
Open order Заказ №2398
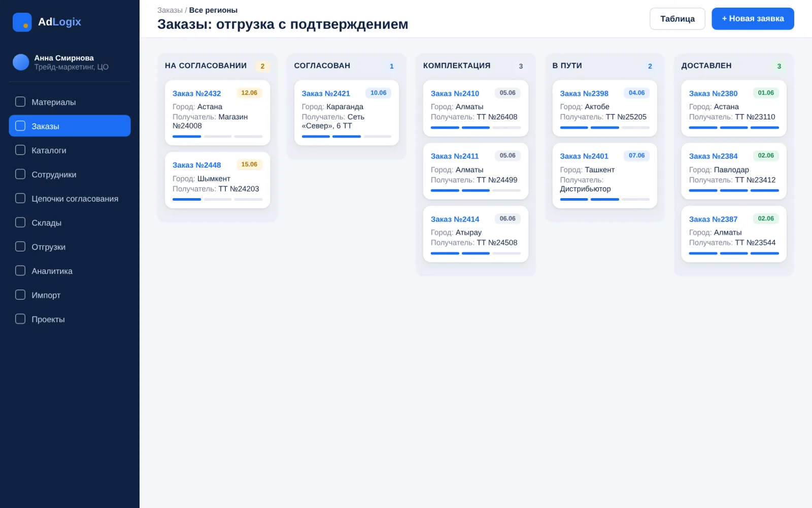584,93
